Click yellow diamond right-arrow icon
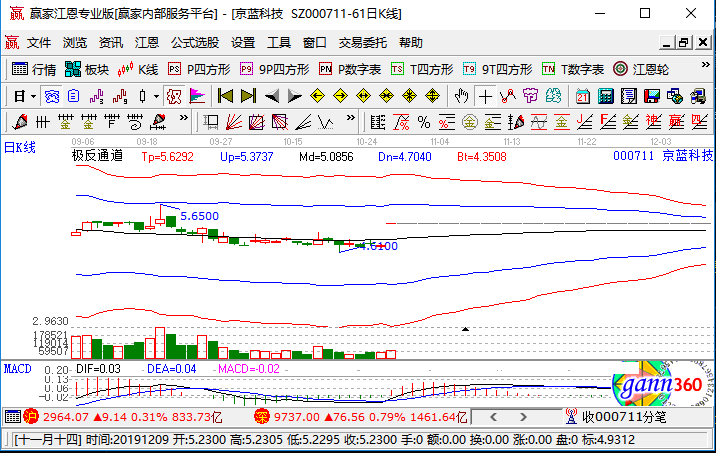Screen dimensions: 716x453 click(340, 96)
